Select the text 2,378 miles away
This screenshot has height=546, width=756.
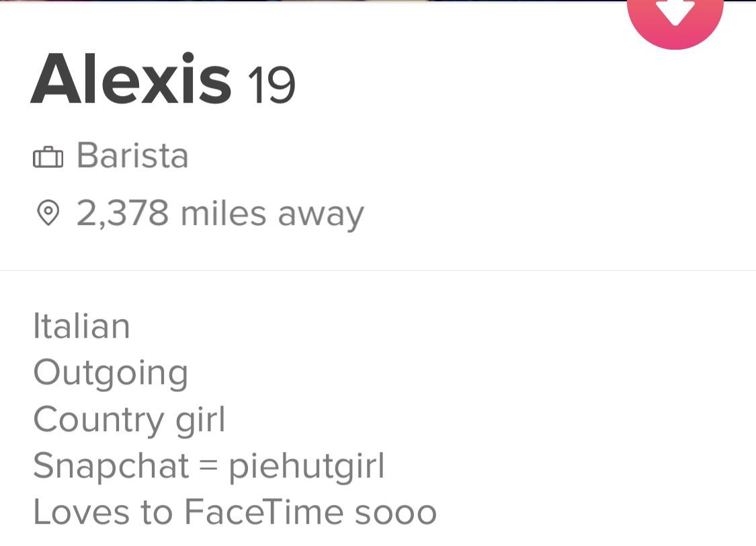click(x=220, y=213)
